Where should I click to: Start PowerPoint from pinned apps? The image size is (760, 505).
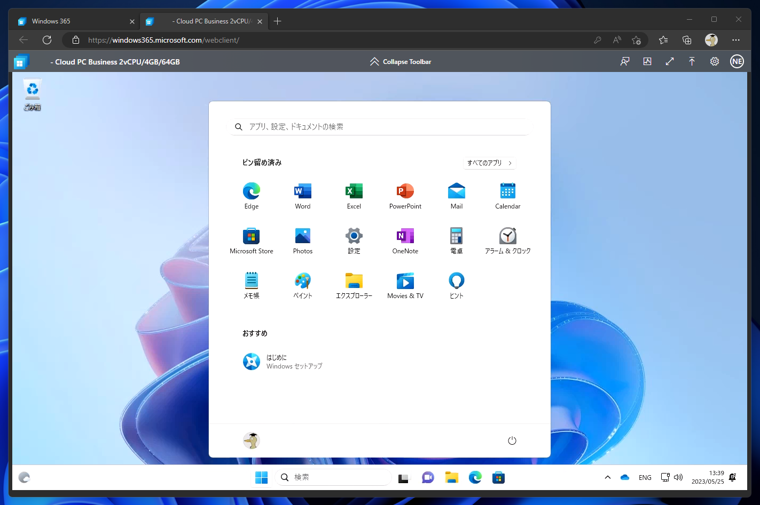(405, 195)
